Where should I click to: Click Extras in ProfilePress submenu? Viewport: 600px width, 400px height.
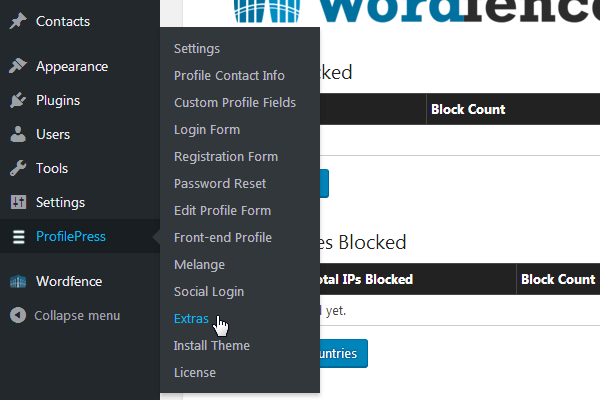pos(191,318)
